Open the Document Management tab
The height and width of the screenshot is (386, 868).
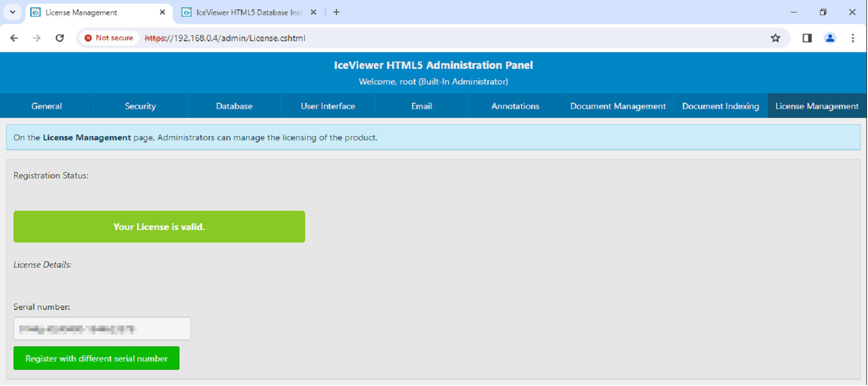click(x=618, y=106)
